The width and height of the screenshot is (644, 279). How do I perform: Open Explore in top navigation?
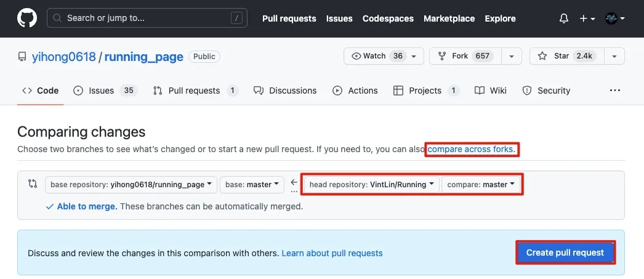500,18
